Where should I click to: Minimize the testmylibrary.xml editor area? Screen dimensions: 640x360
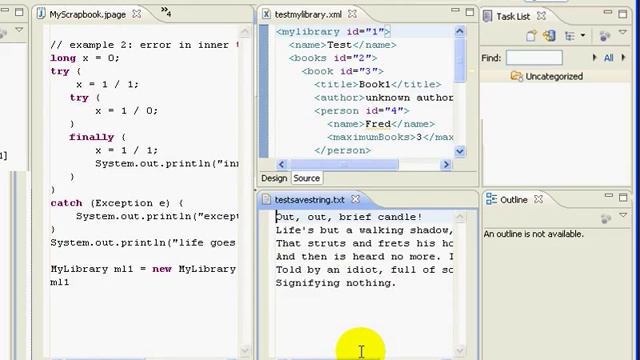(455, 10)
